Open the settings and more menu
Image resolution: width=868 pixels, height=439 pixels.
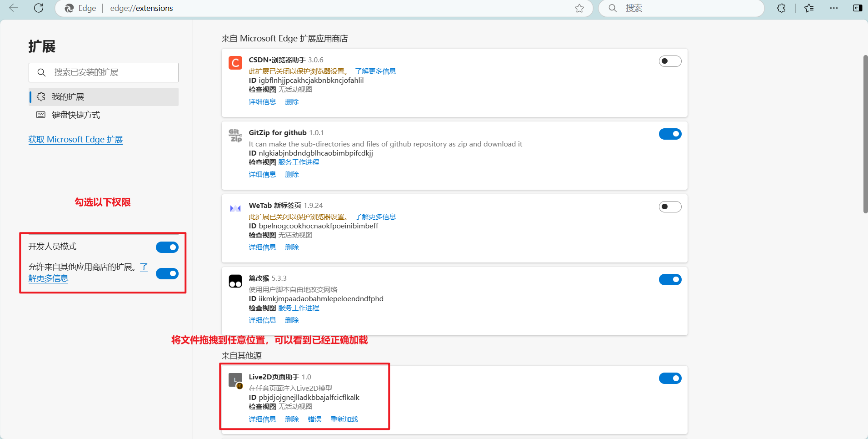[834, 8]
